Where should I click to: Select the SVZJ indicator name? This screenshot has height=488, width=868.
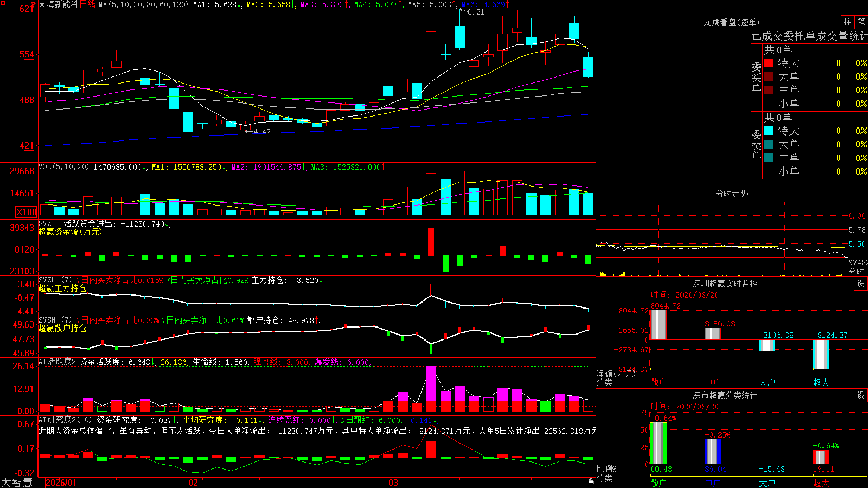[x=47, y=223]
